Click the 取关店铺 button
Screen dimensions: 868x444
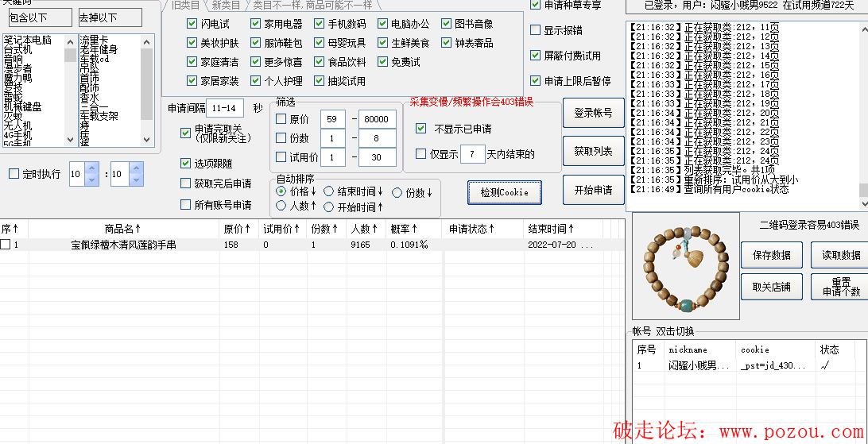[x=772, y=287]
